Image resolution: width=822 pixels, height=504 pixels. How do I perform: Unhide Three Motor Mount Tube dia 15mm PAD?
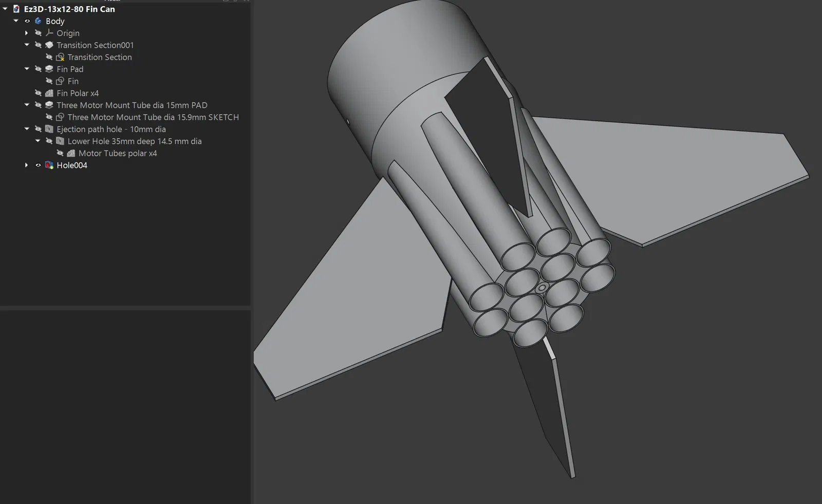[38, 105]
